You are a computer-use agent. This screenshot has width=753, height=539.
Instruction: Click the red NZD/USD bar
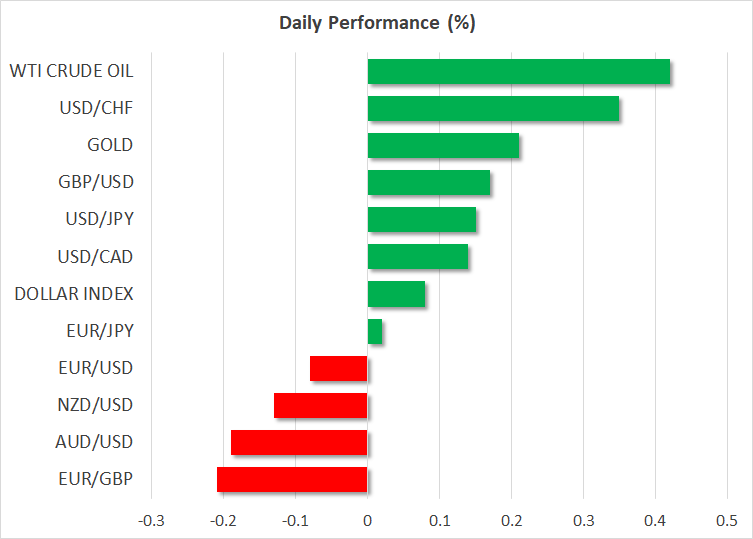point(321,405)
